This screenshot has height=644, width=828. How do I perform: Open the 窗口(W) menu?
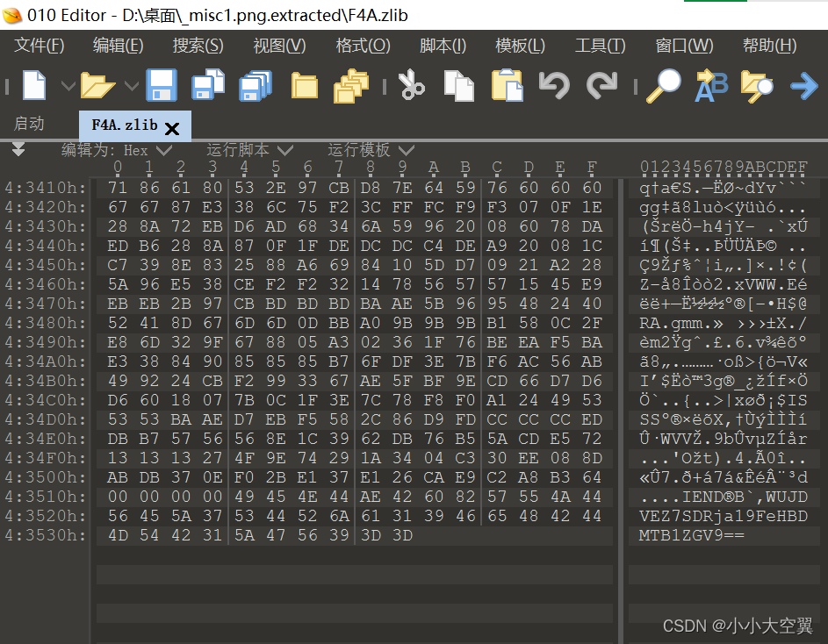point(684,46)
